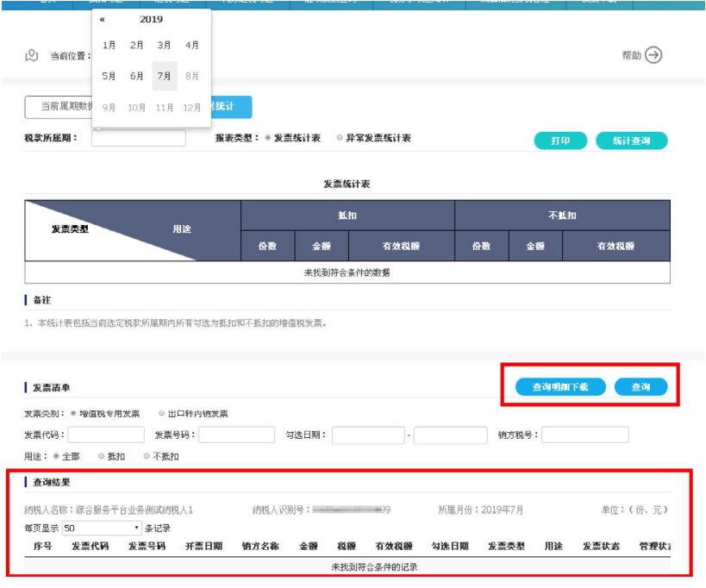
Task: Click the 发票号码 column header in results
Action: click(x=147, y=546)
